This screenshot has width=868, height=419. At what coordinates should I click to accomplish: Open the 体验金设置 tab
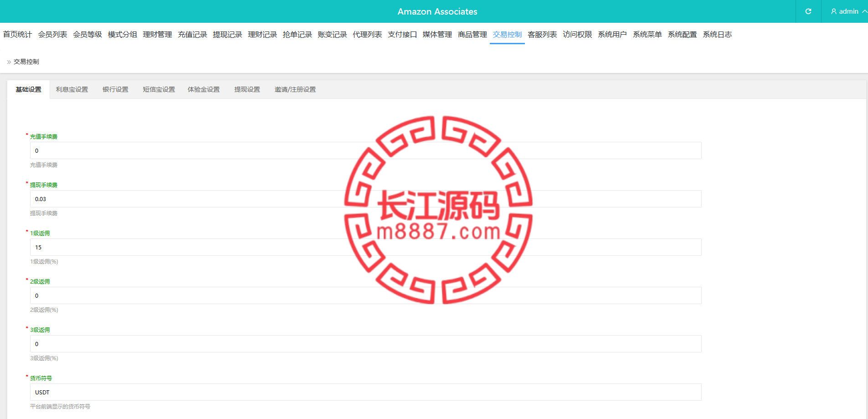tap(204, 89)
